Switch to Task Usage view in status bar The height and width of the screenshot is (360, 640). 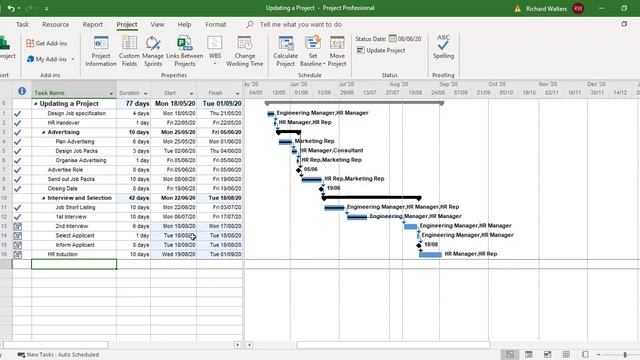click(x=529, y=354)
